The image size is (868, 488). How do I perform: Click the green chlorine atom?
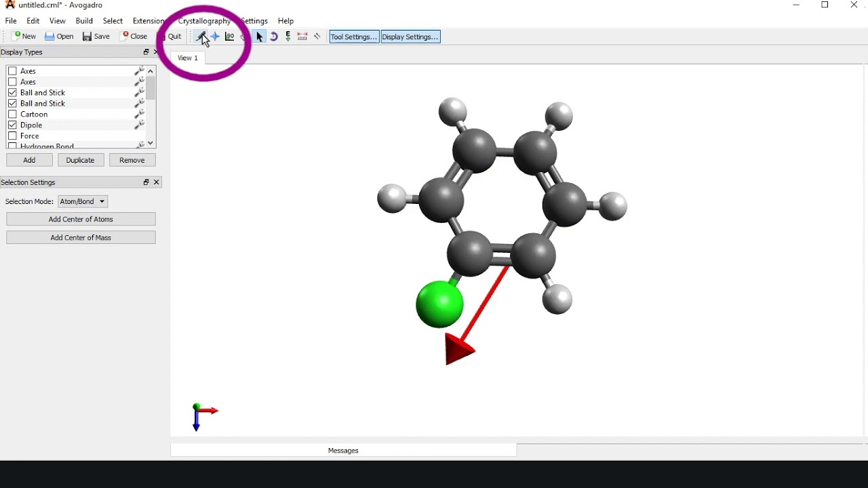pyautogui.click(x=439, y=305)
